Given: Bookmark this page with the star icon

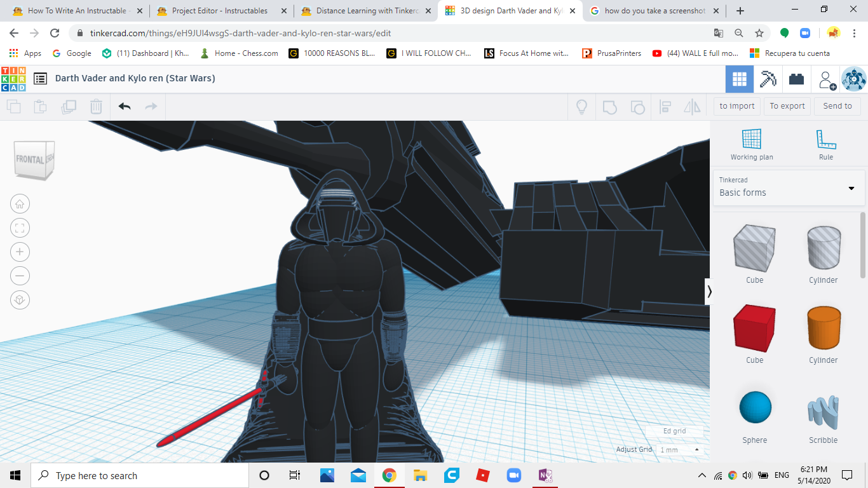Looking at the screenshot, I should 759,33.
